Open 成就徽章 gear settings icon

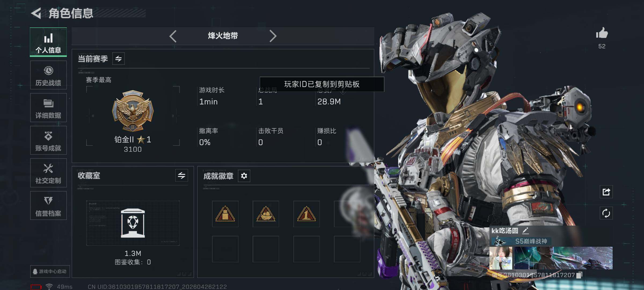pyautogui.click(x=244, y=176)
